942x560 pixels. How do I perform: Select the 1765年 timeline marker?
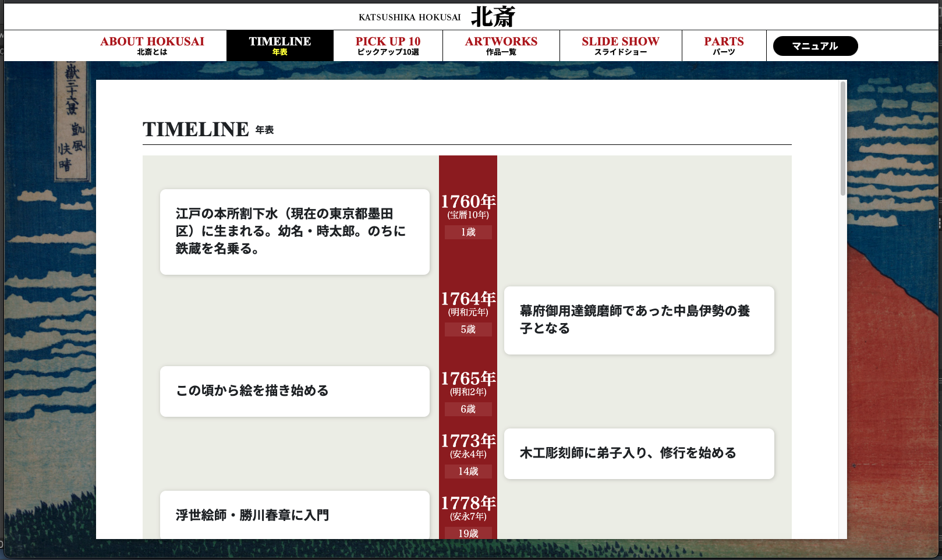point(468,379)
